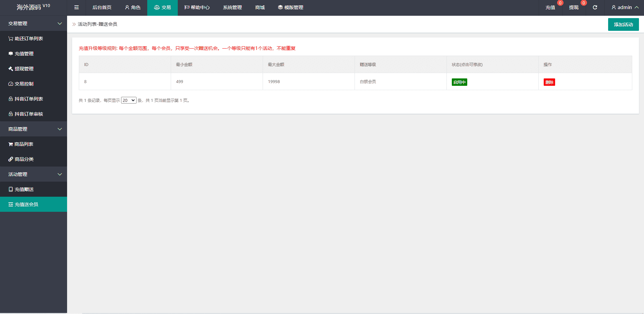
Task: Click the 添加活动 button
Action: click(624, 24)
